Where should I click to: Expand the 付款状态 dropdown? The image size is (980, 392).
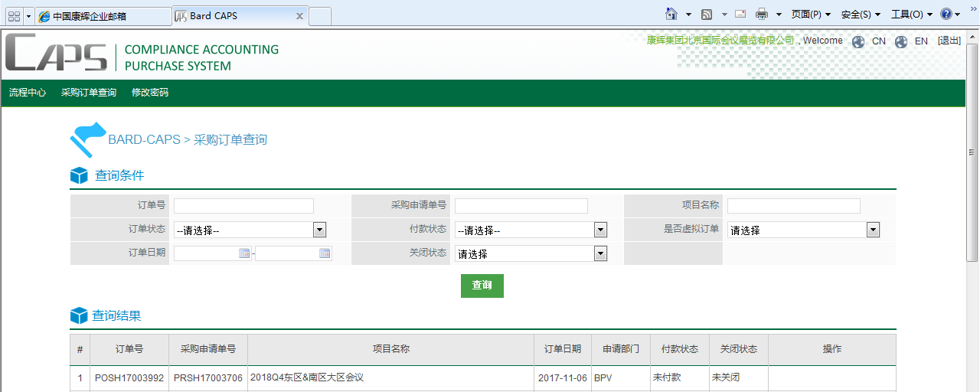pos(600,230)
